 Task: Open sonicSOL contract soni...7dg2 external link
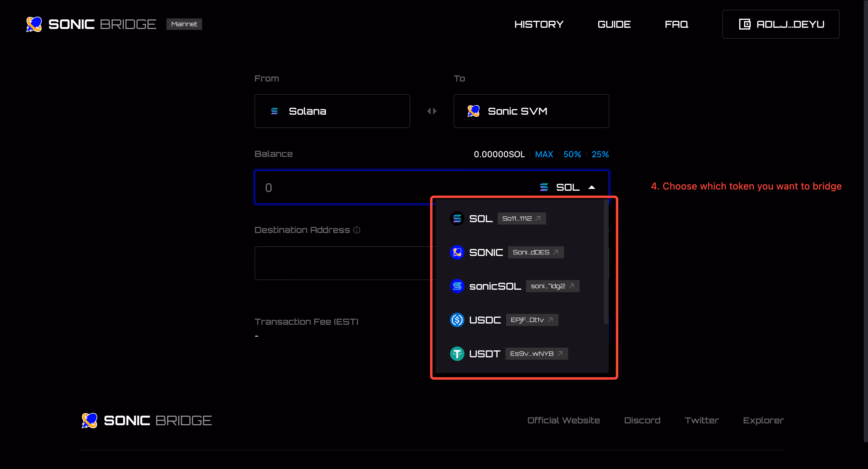tap(553, 286)
